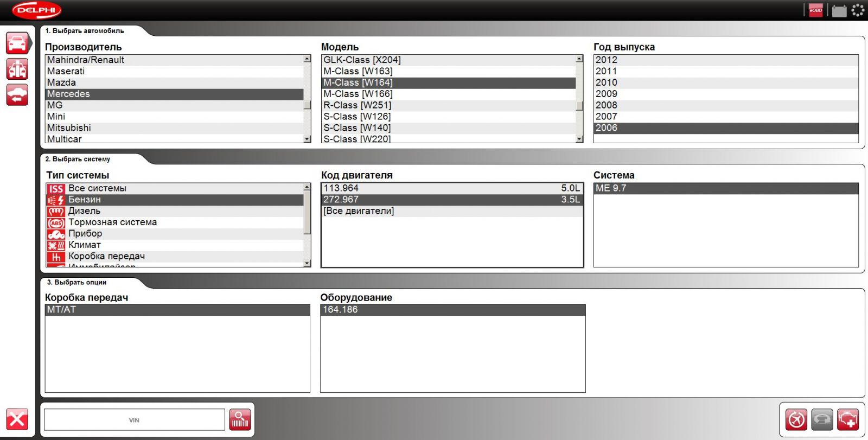868x440 pixels.
Task: Click the ABS brake system icon
Action: tap(56, 223)
